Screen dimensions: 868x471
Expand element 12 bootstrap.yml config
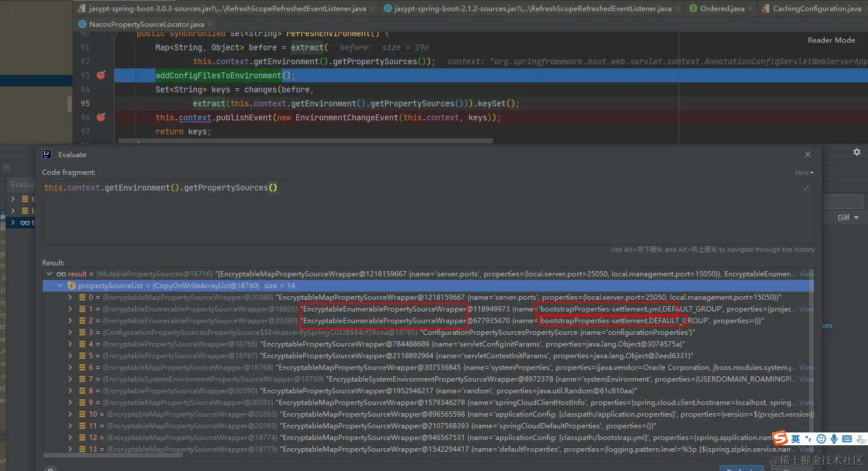click(71, 438)
